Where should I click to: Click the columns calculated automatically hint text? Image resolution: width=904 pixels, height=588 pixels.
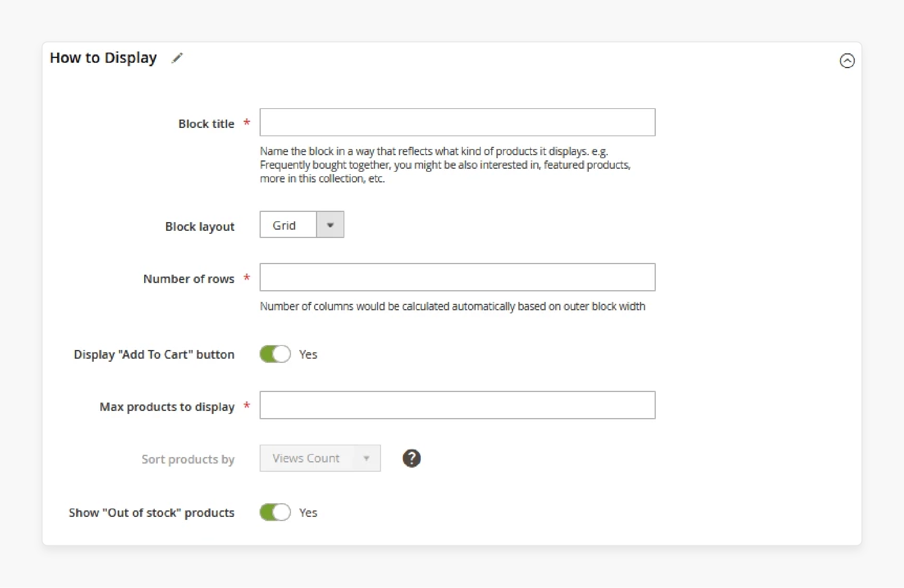coord(453,306)
